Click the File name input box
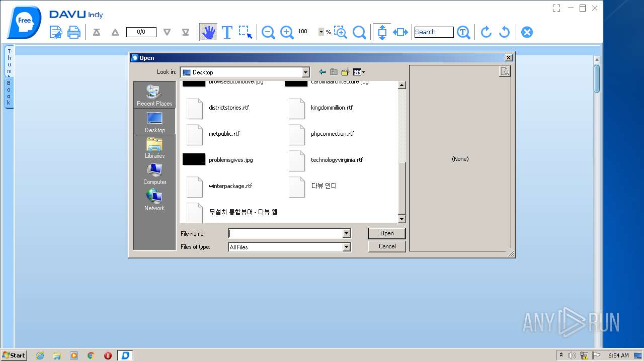 coord(285,233)
